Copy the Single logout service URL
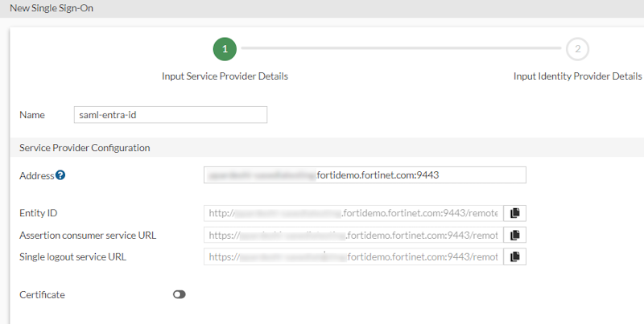Image resolution: width=644 pixels, height=324 pixels. pyautogui.click(x=515, y=257)
